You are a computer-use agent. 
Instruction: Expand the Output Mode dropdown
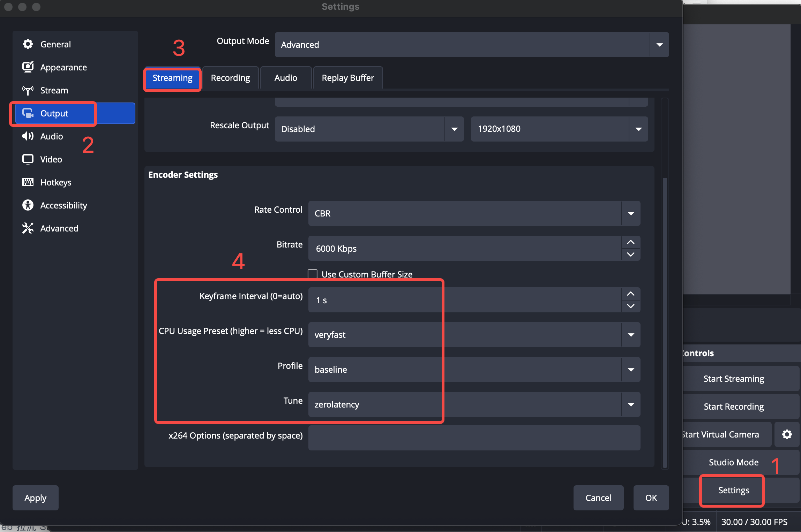pyautogui.click(x=472, y=45)
